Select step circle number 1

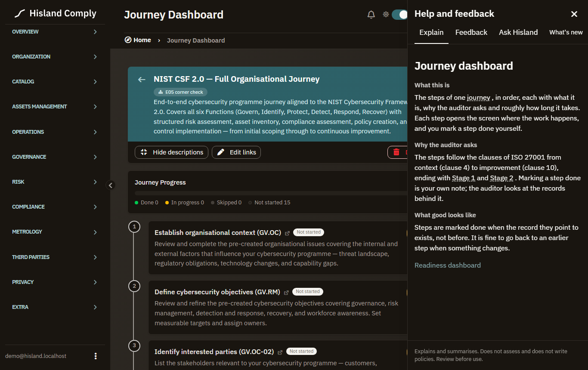pos(134,226)
